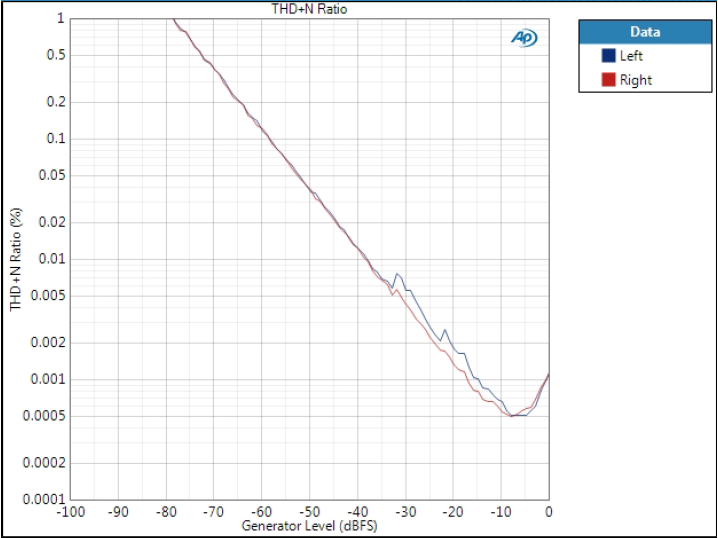Screen dimensions: 718x538
Task: Click the -90 label on the x-axis
Action: click(x=118, y=511)
